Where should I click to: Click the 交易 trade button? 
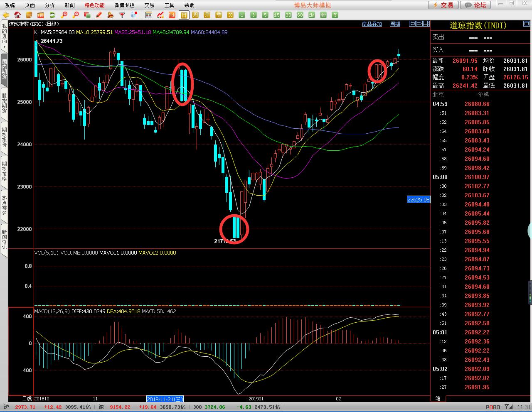tap(443, 5)
